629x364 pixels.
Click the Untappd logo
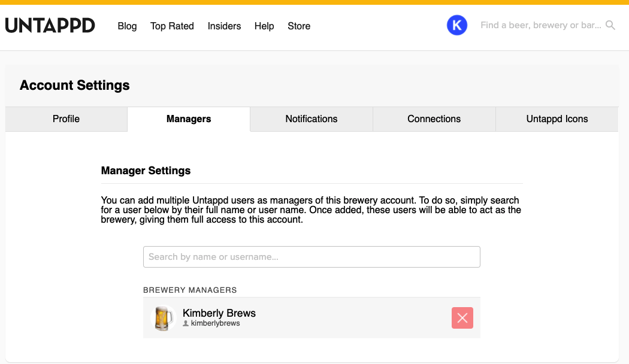point(50,26)
